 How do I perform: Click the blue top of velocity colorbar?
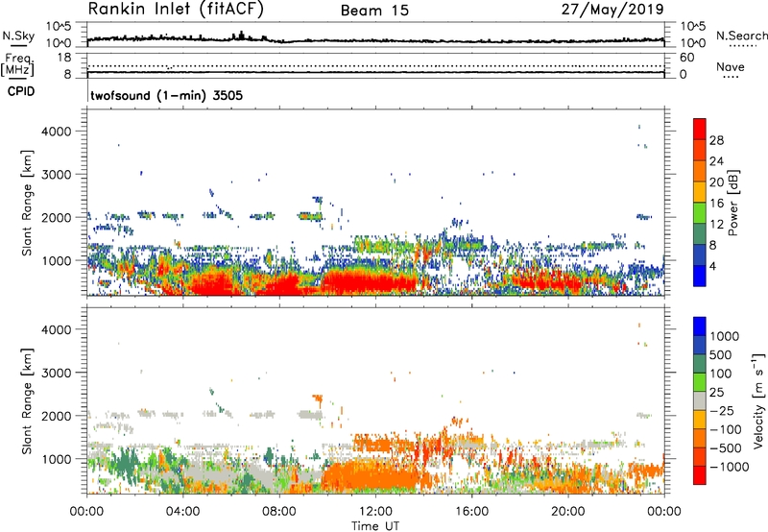(700, 326)
